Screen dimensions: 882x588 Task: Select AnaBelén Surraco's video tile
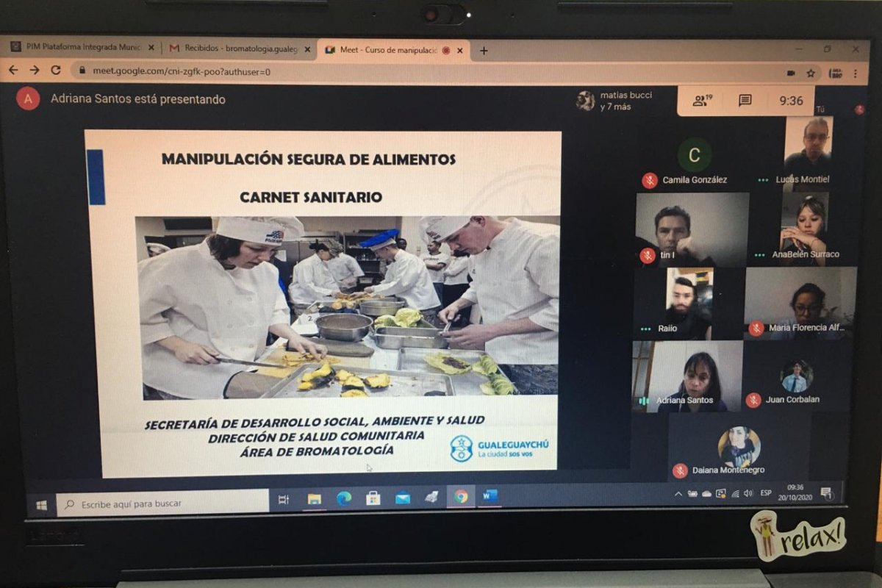point(803,229)
